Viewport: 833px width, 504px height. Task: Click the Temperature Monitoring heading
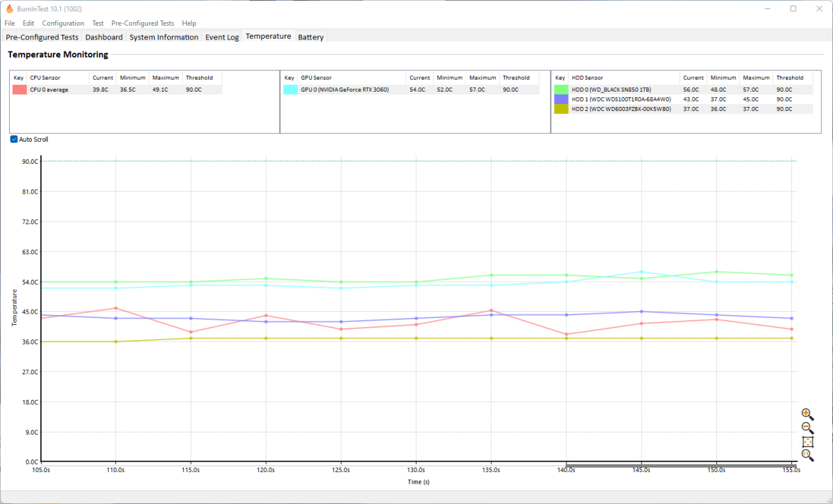(x=58, y=54)
